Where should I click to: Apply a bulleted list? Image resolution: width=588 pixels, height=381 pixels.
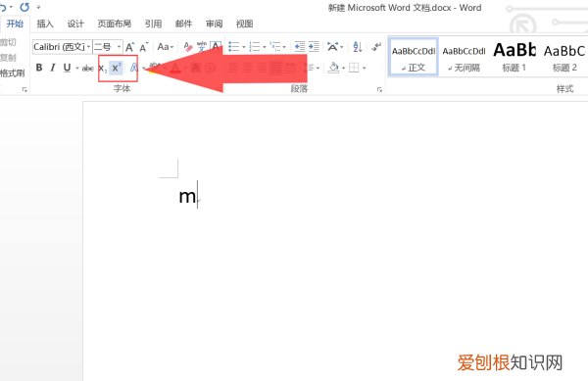[x=234, y=47]
